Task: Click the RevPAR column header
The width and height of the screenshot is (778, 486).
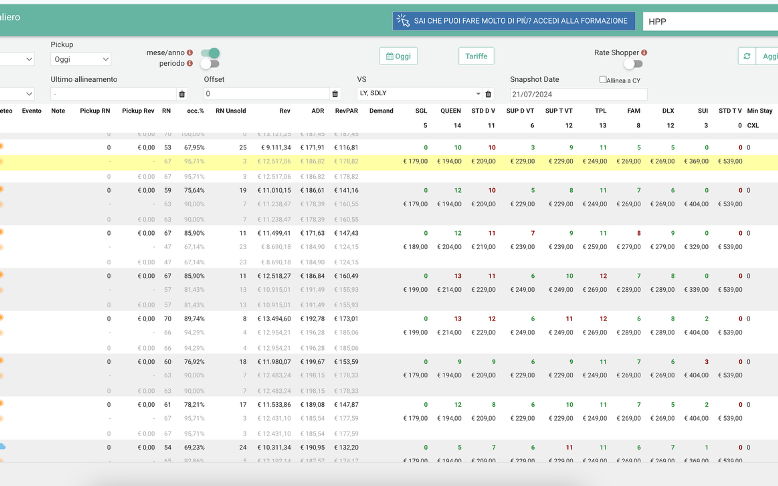Action: click(346, 110)
